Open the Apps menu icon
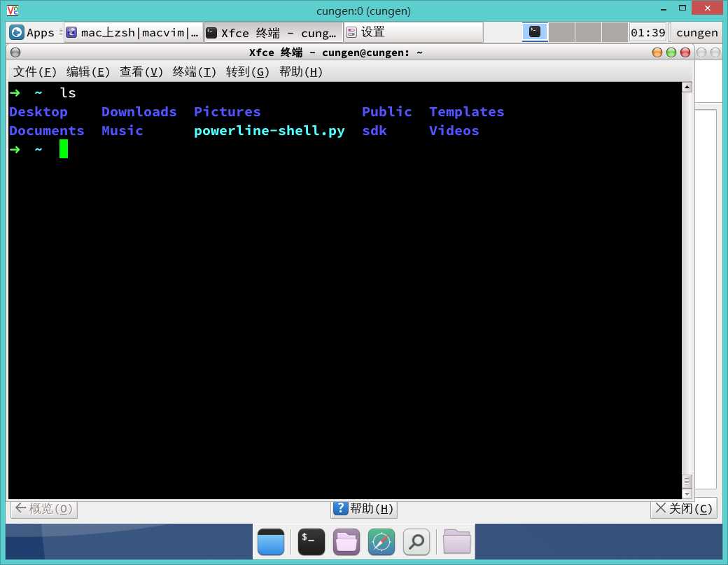 [17, 32]
